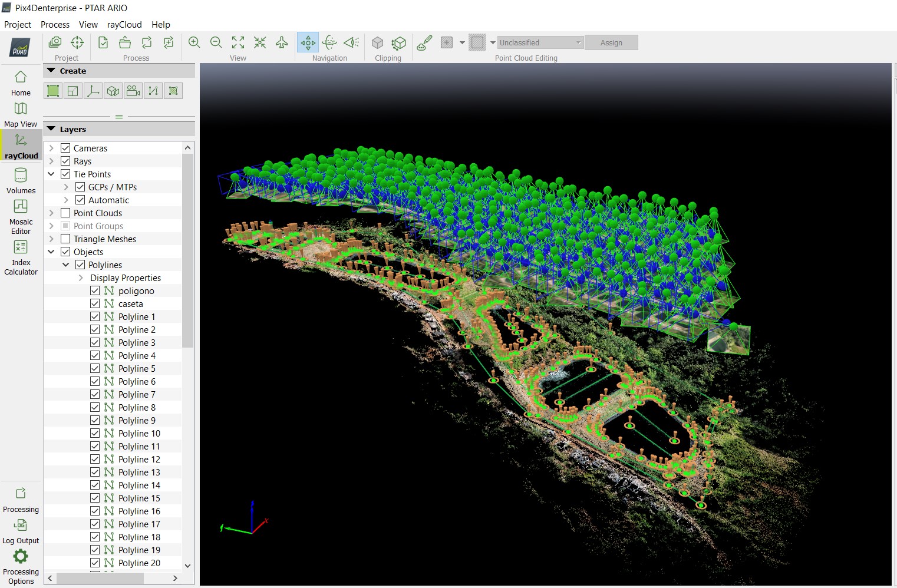Select the First Person navigation icon
Viewport: 897px width, 588px height.
[x=352, y=42]
